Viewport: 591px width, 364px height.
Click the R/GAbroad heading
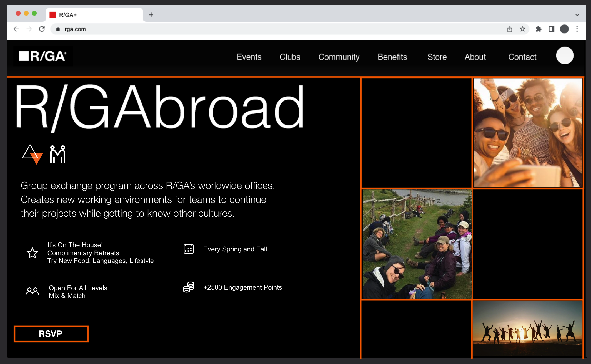click(160, 108)
